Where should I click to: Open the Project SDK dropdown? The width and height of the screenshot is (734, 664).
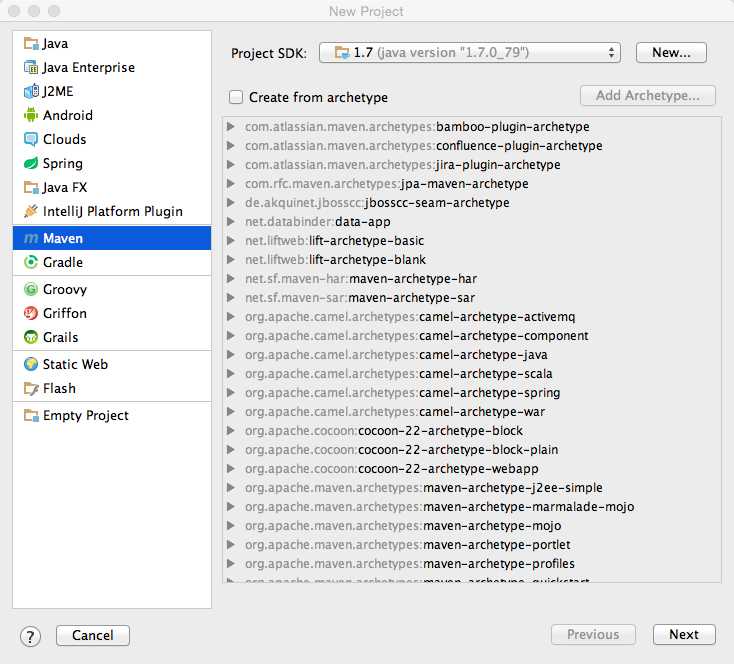coord(470,52)
